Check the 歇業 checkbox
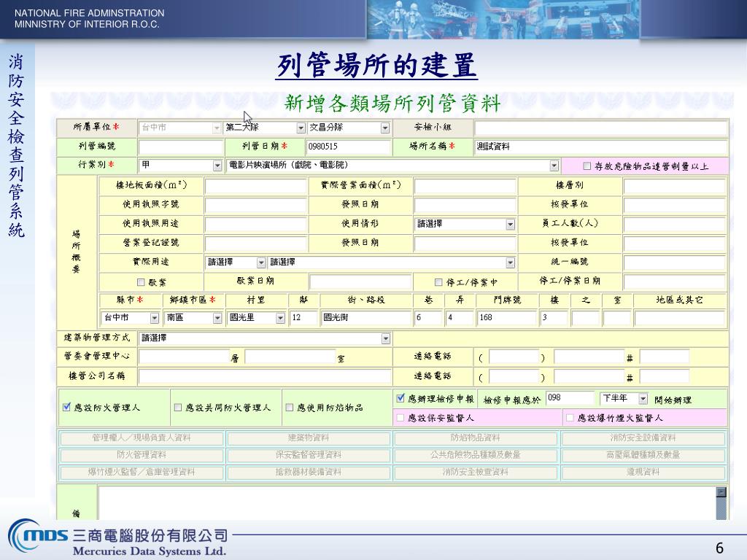The width and height of the screenshot is (747, 560). 141,282
